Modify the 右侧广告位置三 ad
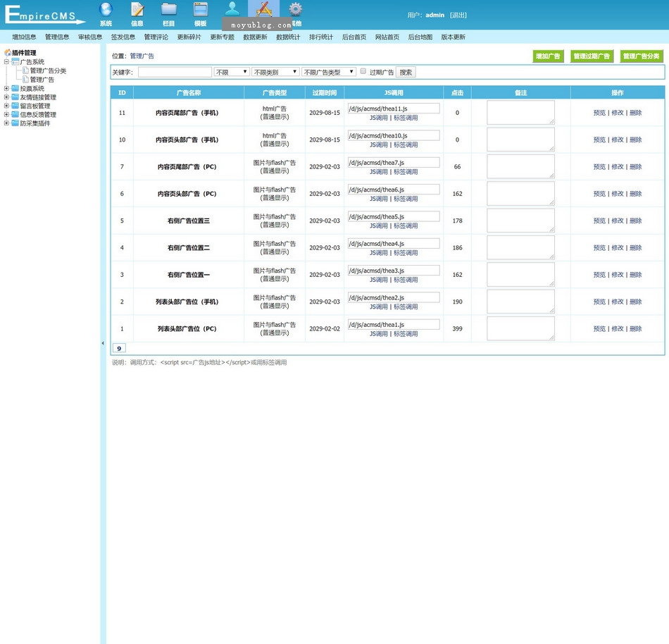The image size is (669, 644). pos(618,221)
